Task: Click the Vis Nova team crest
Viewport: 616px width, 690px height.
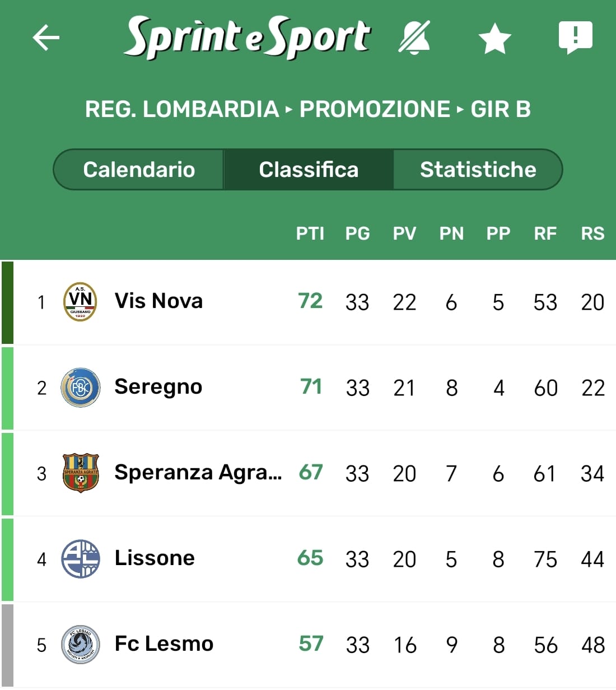Action: [80, 302]
